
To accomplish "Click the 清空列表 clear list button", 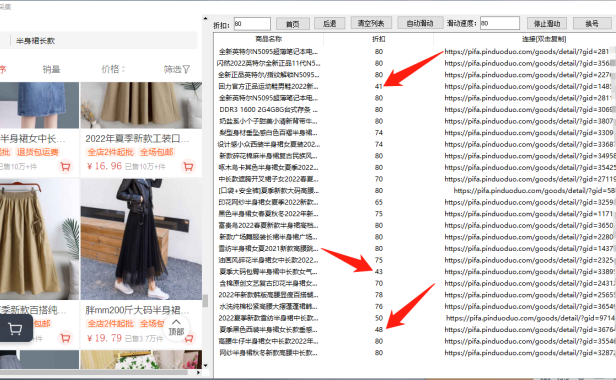I will tap(371, 23).
